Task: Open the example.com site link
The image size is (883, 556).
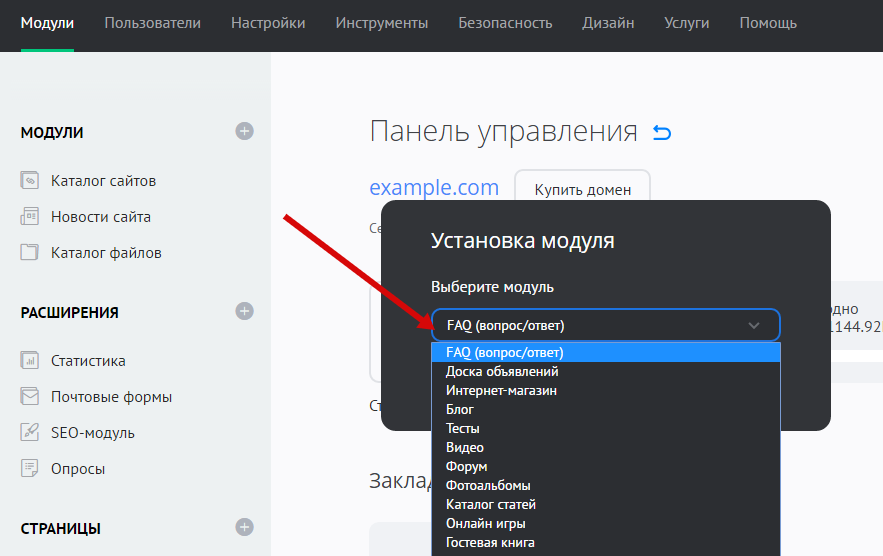Action: pos(434,188)
